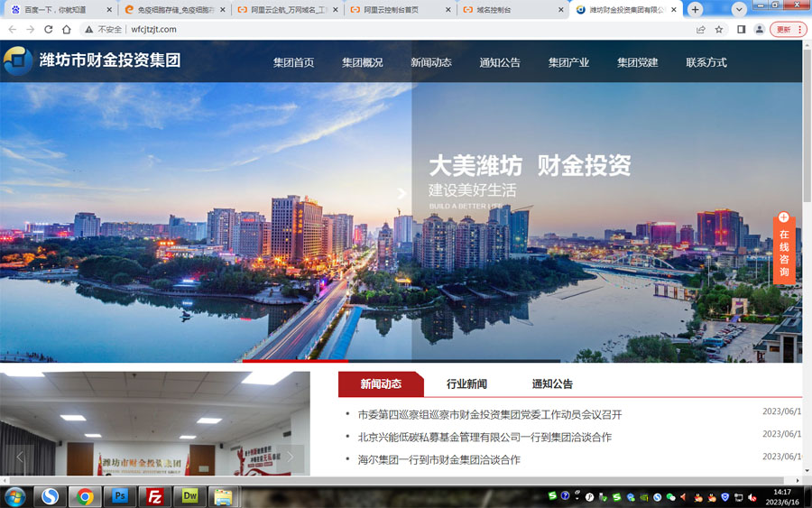The height and width of the screenshot is (508, 812).
Task: Launch Dreamweaver from the taskbar
Action: coord(189,495)
